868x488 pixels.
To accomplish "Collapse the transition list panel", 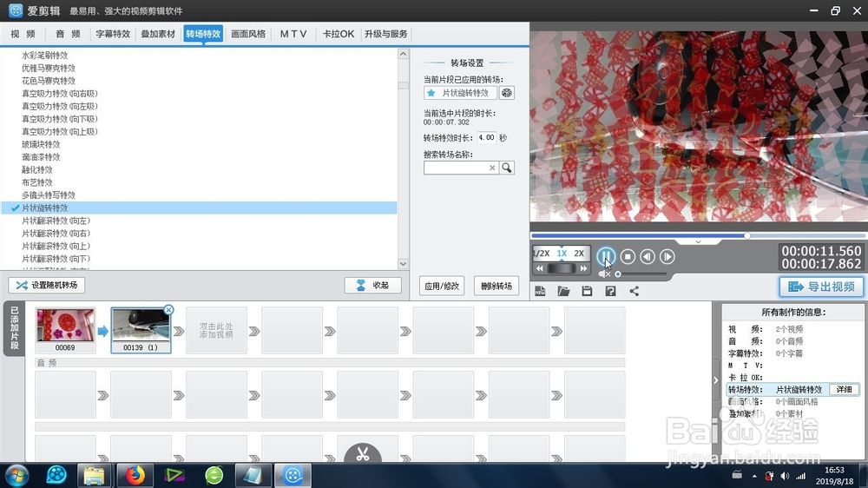I will click(372, 286).
